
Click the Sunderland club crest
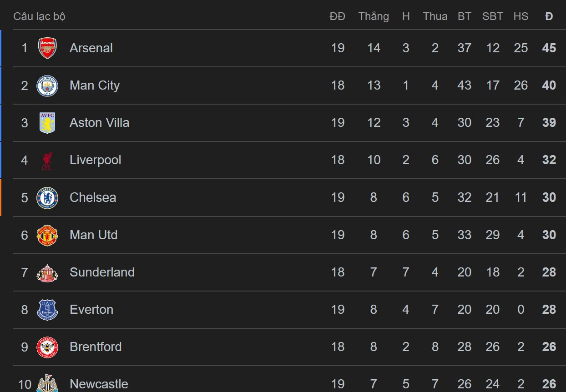click(x=47, y=272)
